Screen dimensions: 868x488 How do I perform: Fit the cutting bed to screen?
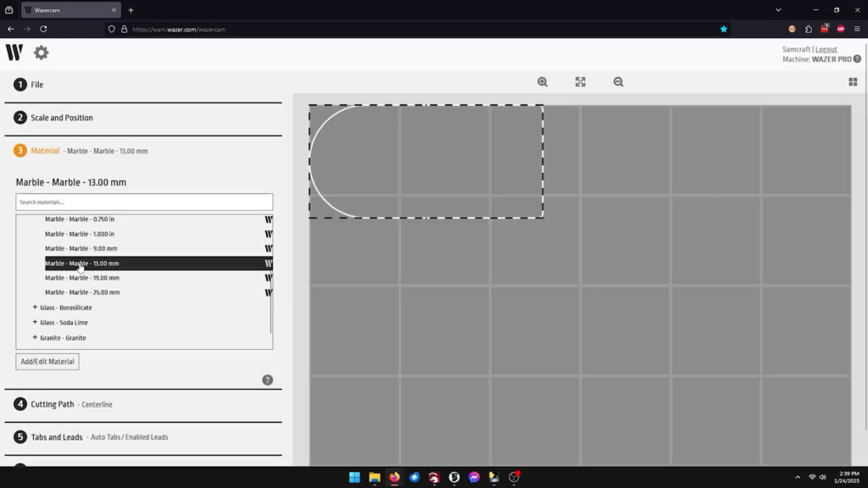580,82
